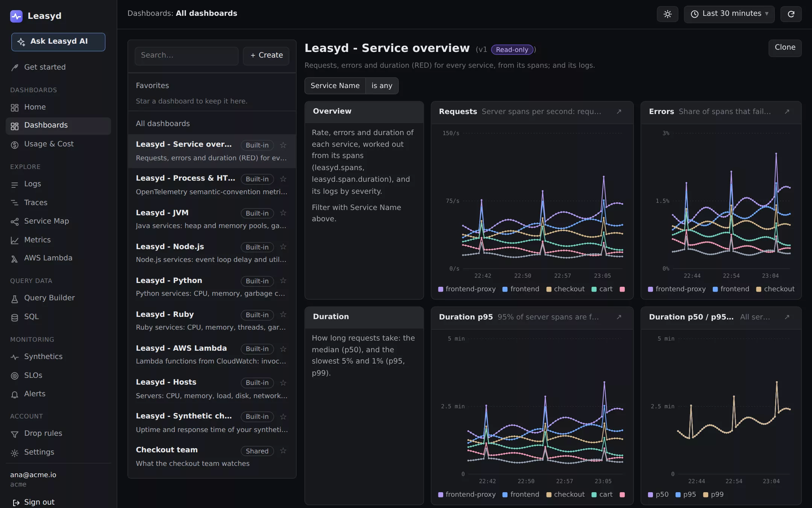The width and height of the screenshot is (812, 508).
Task: Click the AWS Lambda icon in sidebar
Action: 15,259
